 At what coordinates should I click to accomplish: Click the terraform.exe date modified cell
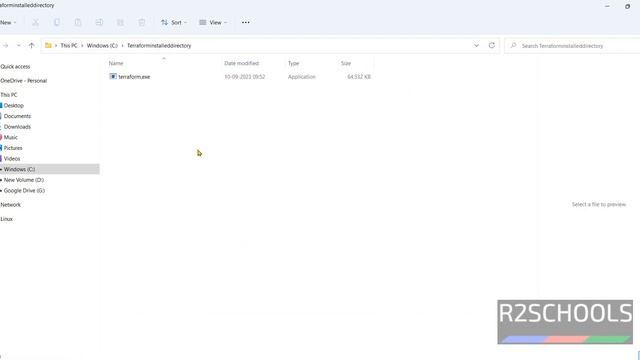[244, 77]
